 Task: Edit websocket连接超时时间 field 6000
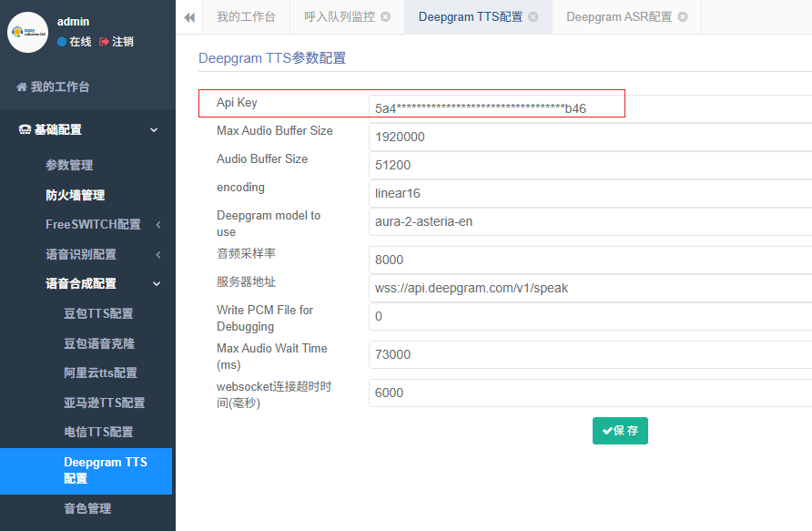pyautogui.click(x=591, y=393)
